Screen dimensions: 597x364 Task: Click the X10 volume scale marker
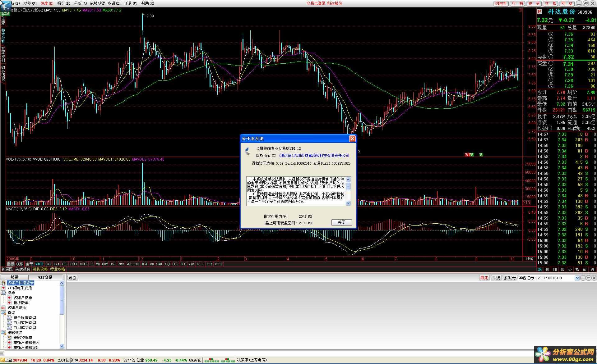click(x=526, y=203)
